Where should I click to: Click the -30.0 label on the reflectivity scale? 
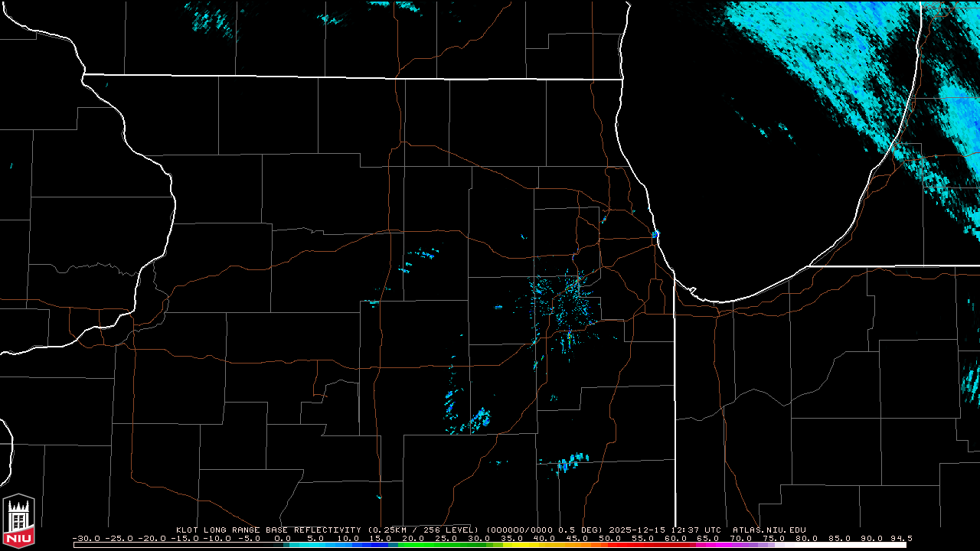pos(86,538)
